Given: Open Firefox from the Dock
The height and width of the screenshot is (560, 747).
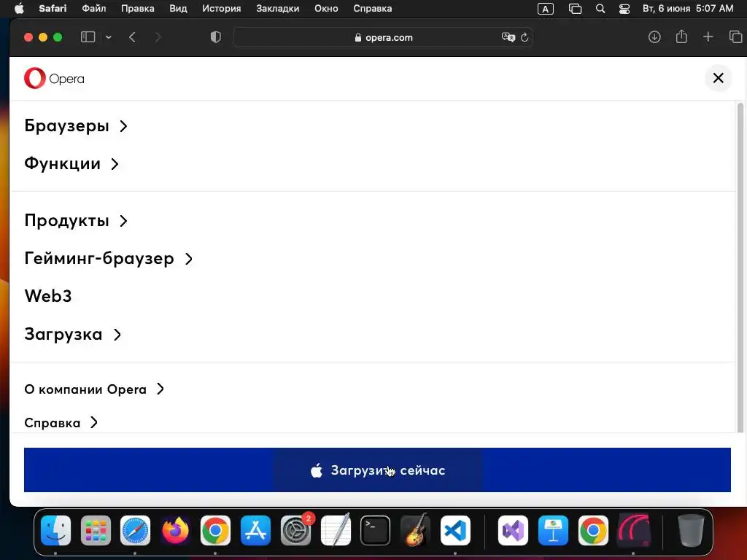Looking at the screenshot, I should [x=175, y=530].
